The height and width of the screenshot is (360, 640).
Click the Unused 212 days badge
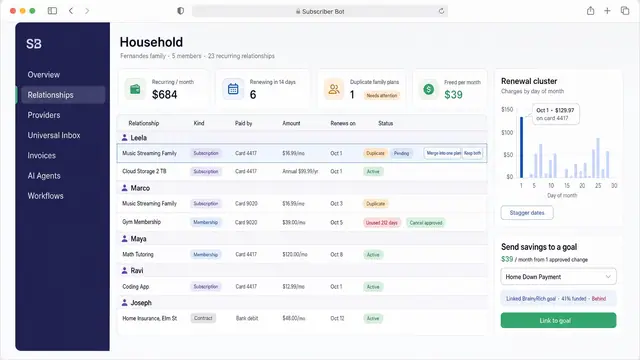click(381, 222)
